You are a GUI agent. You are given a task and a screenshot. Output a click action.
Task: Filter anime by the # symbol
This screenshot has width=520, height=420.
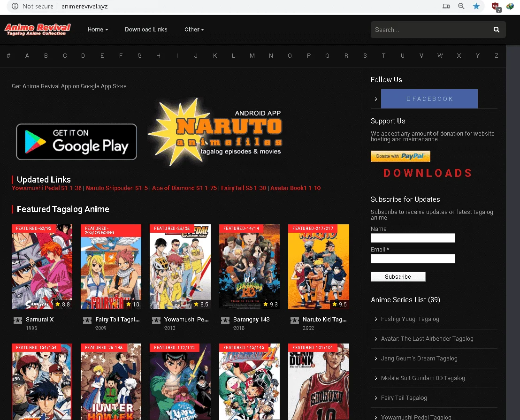pos(8,56)
